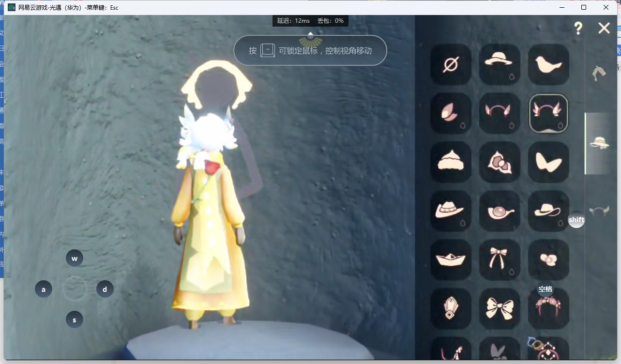The image size is (621, 364).
Task: Close the outfit selection panel
Action: point(604,28)
